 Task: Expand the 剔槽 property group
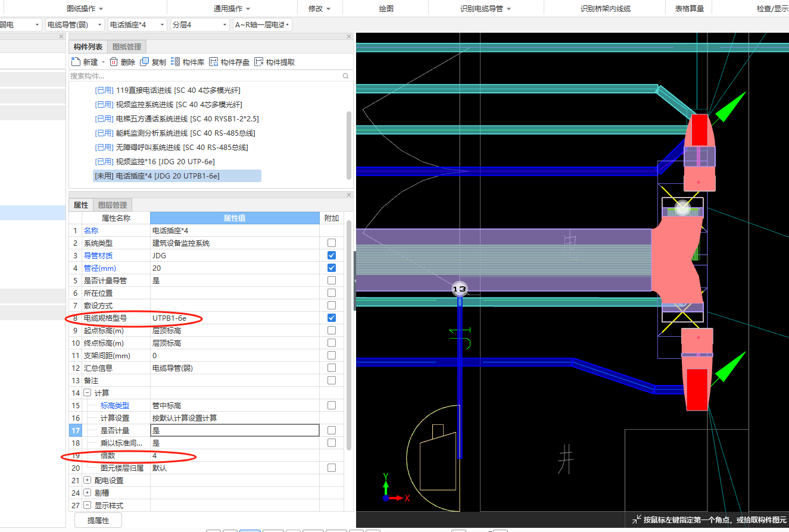87,493
